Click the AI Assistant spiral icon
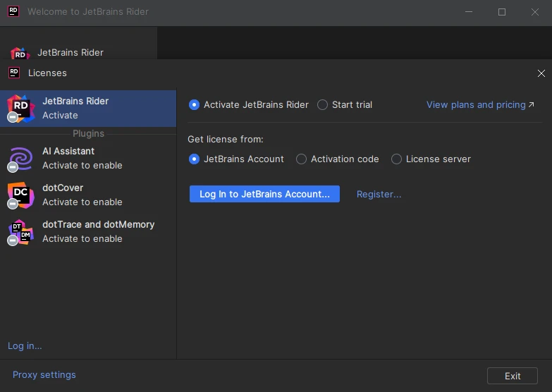Screen dimensions: 552x392 pyautogui.click(x=21, y=158)
